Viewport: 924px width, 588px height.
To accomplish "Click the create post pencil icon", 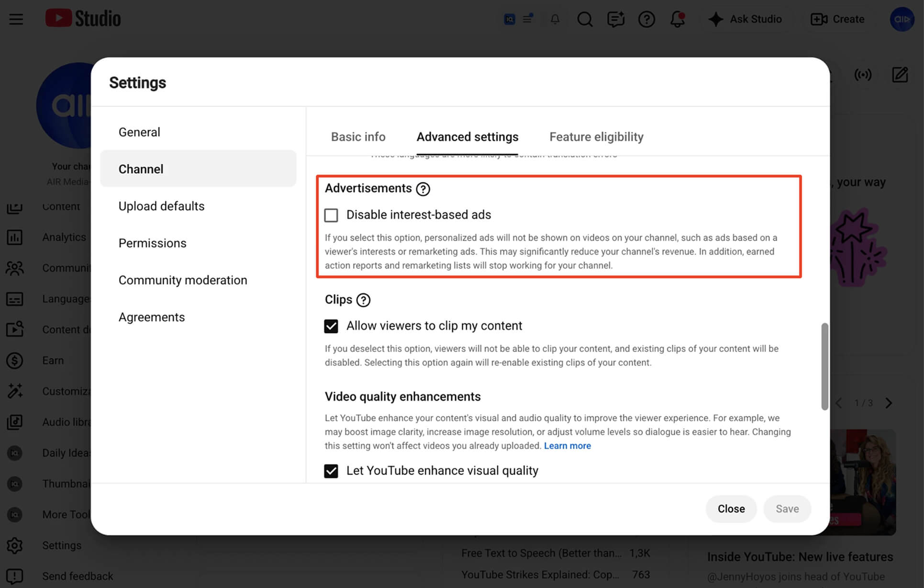I will coord(900,75).
